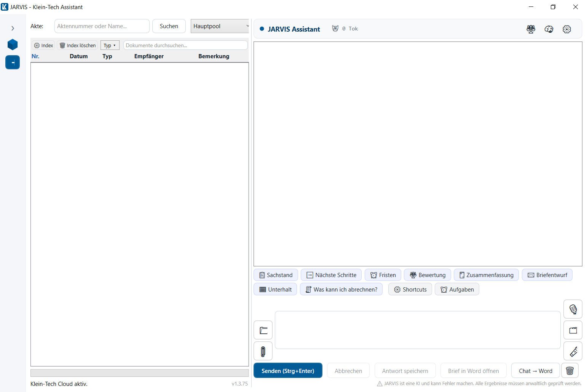Click the trash bin icon next to Chat → Word
The height and width of the screenshot is (392, 587).
pyautogui.click(x=570, y=371)
